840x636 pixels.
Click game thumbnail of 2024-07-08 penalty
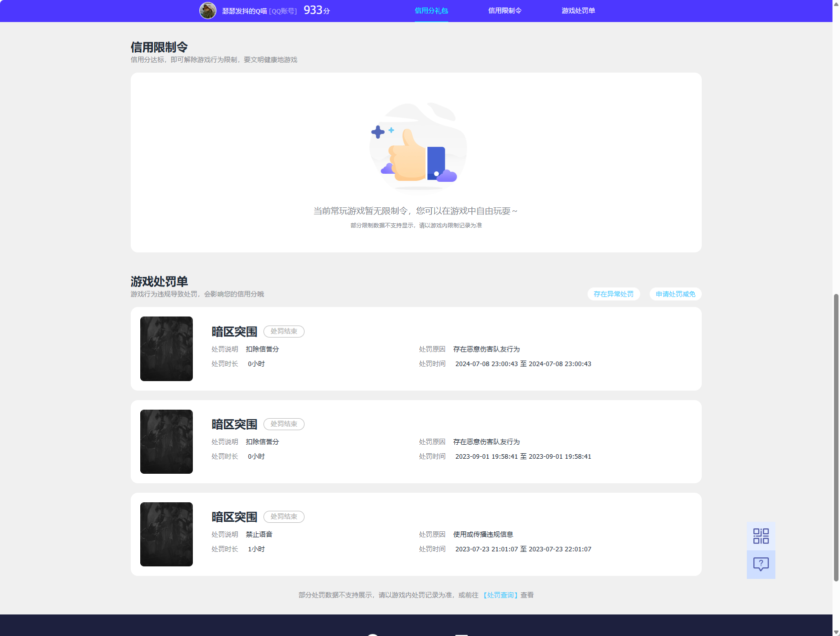pos(166,349)
